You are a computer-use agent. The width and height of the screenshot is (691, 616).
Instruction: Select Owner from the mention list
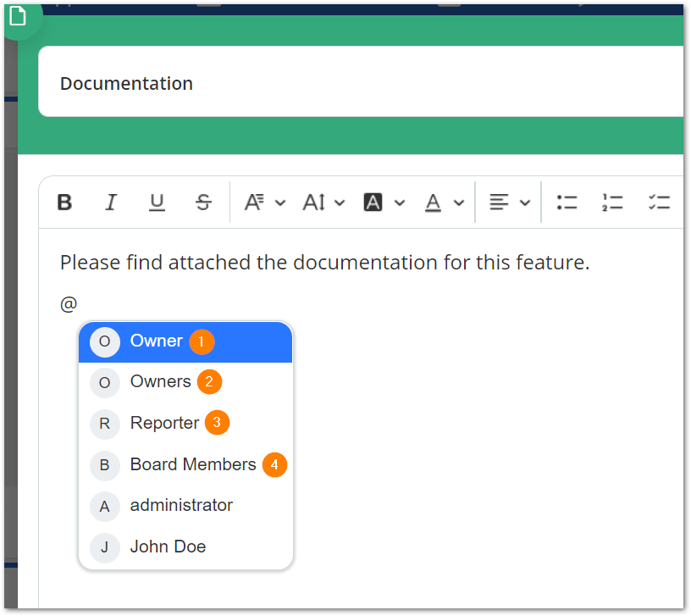pyautogui.click(x=154, y=341)
